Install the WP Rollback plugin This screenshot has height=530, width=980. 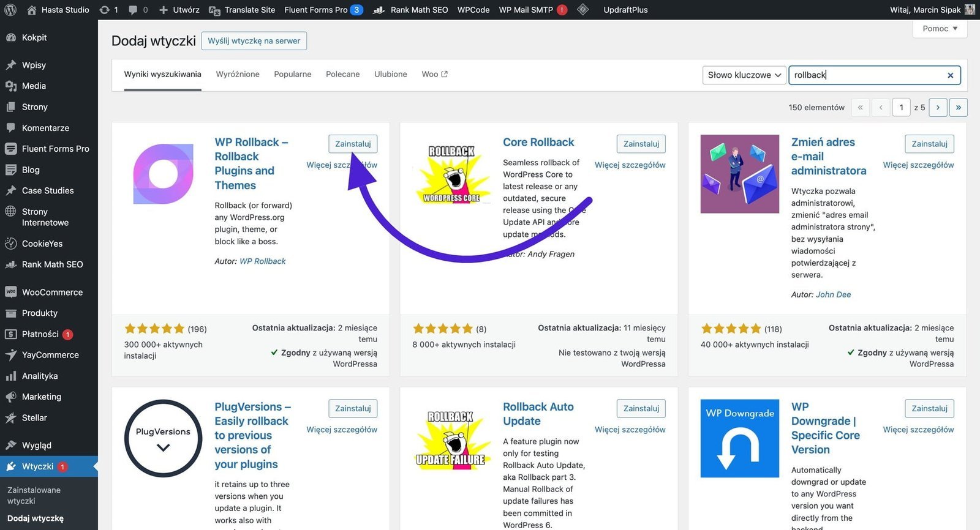pos(353,144)
